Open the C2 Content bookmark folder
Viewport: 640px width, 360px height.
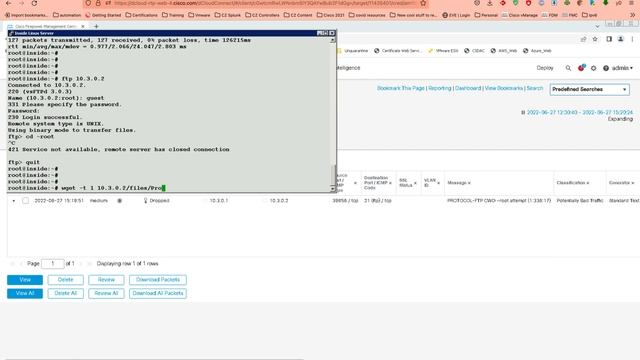click(298, 15)
